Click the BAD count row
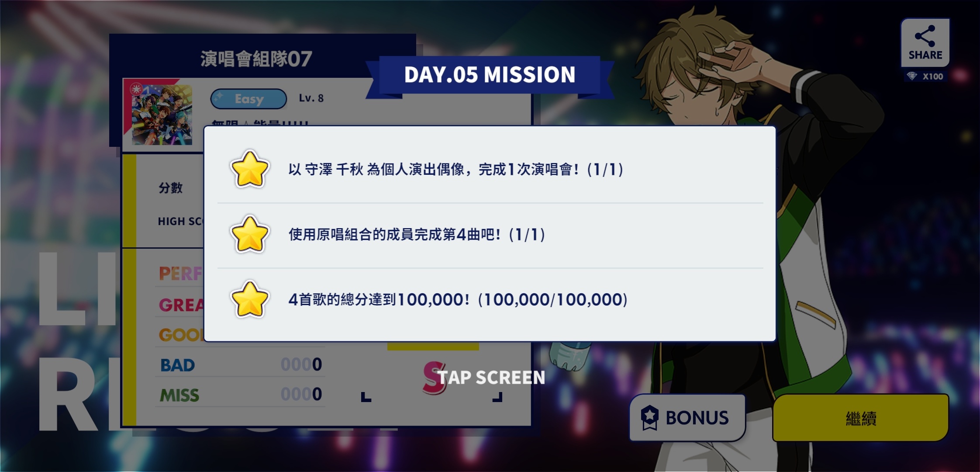 241,364
